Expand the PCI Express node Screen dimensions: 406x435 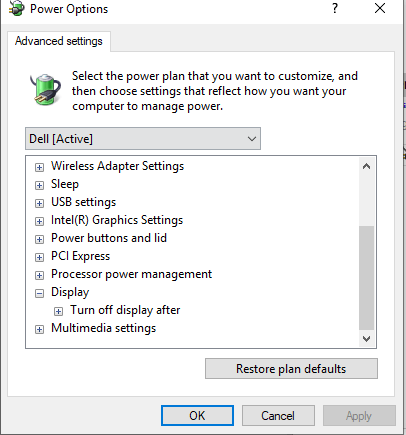[x=39, y=257]
